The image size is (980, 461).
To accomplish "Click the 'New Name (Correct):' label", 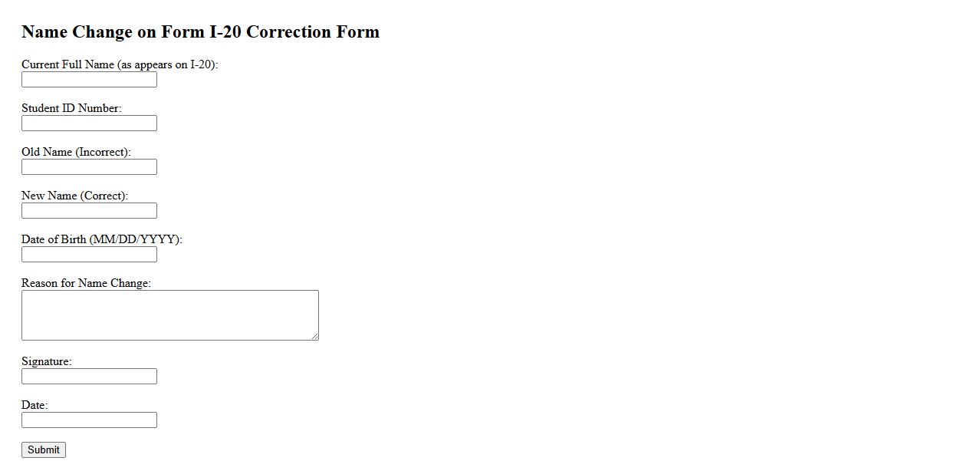I will pyautogui.click(x=74, y=196).
